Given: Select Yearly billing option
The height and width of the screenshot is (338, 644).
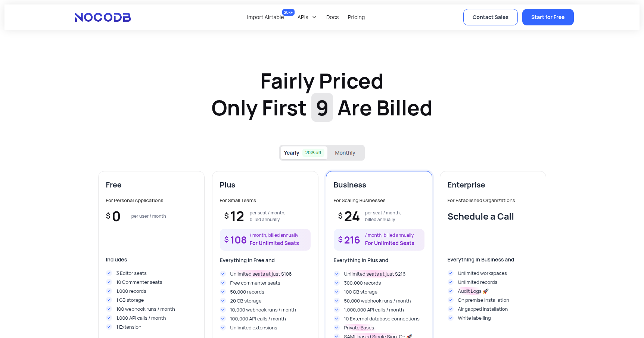Looking at the screenshot, I should [292, 153].
